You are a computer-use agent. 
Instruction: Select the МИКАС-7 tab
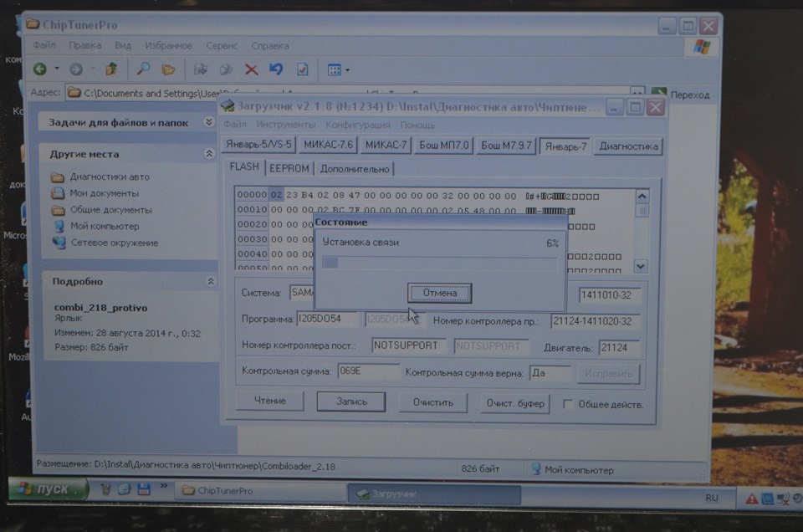pos(386,145)
